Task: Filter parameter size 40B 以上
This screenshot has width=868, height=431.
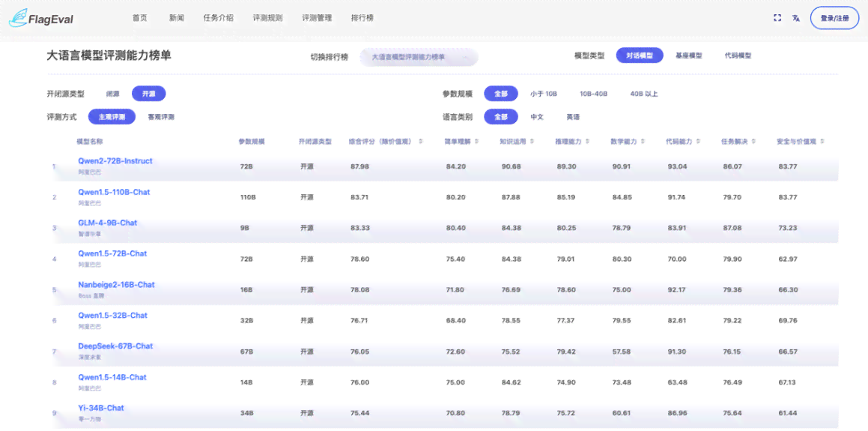Action: click(x=644, y=94)
